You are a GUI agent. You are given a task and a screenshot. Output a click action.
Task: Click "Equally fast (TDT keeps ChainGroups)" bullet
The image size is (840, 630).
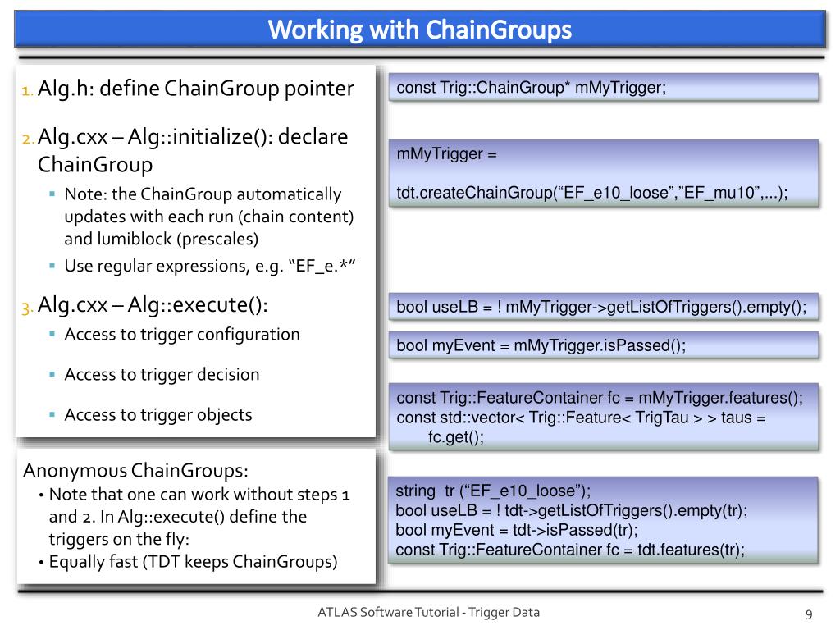[193, 561]
